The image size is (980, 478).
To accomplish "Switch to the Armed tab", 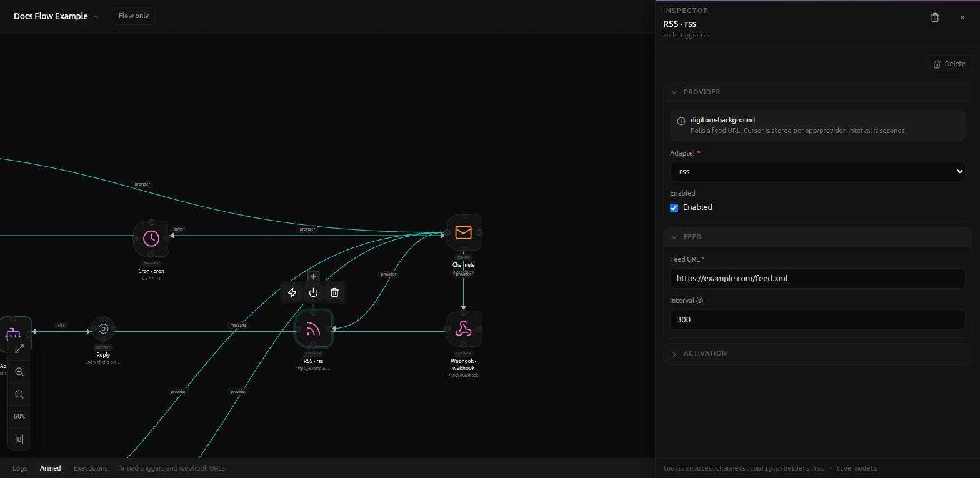I will 51,468.
